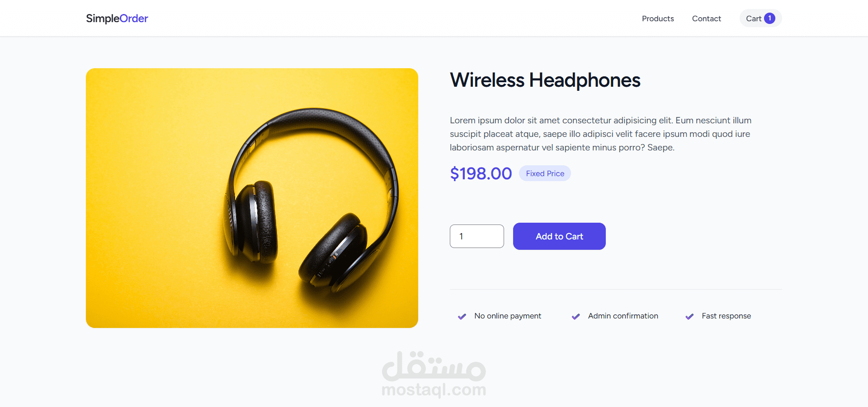This screenshot has width=868, height=407.
Task: Click the product description paragraph
Action: [x=601, y=134]
